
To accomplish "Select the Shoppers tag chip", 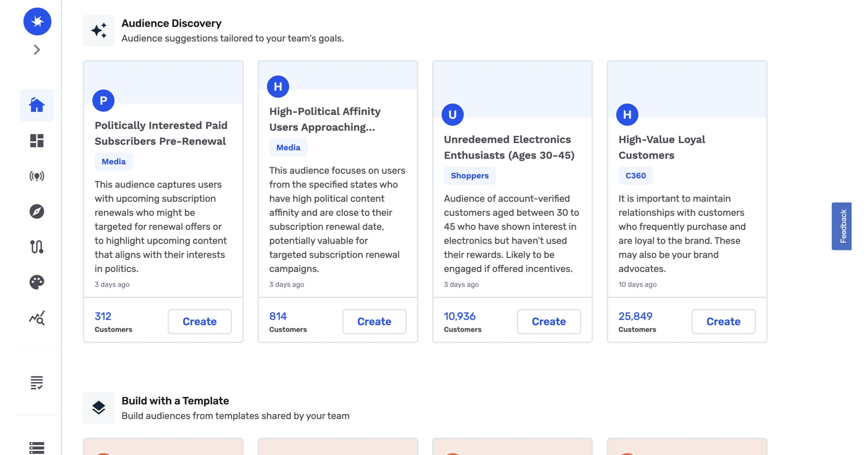I will coord(470,175).
